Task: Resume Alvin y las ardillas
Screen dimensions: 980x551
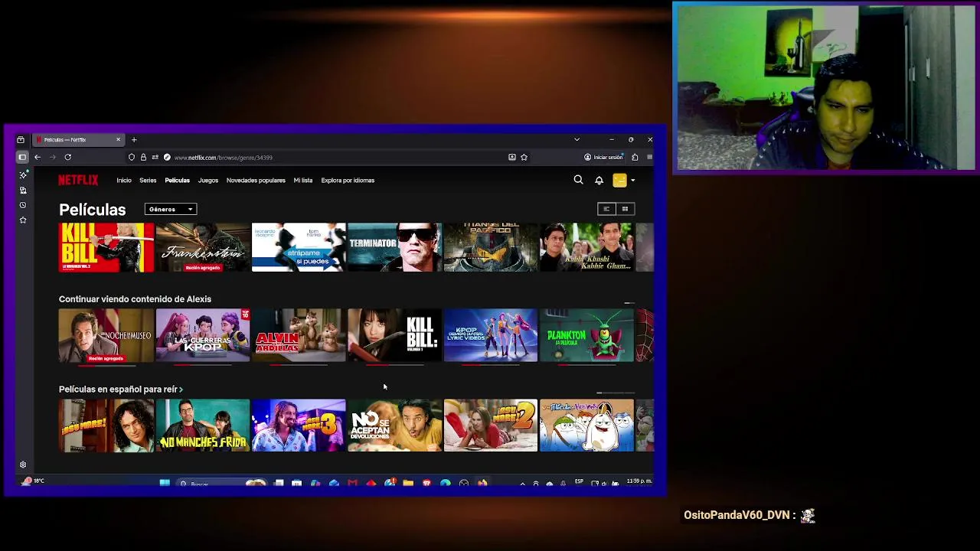Action: point(299,335)
